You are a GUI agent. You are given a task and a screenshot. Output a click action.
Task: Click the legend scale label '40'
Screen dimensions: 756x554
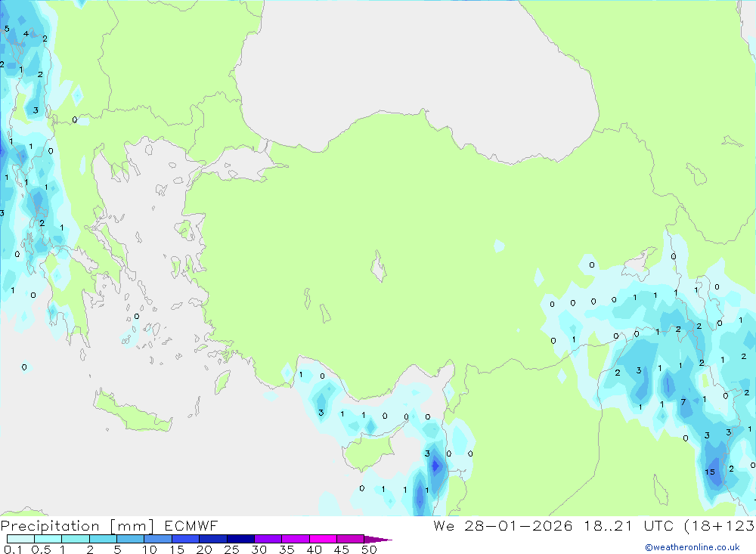314,549
